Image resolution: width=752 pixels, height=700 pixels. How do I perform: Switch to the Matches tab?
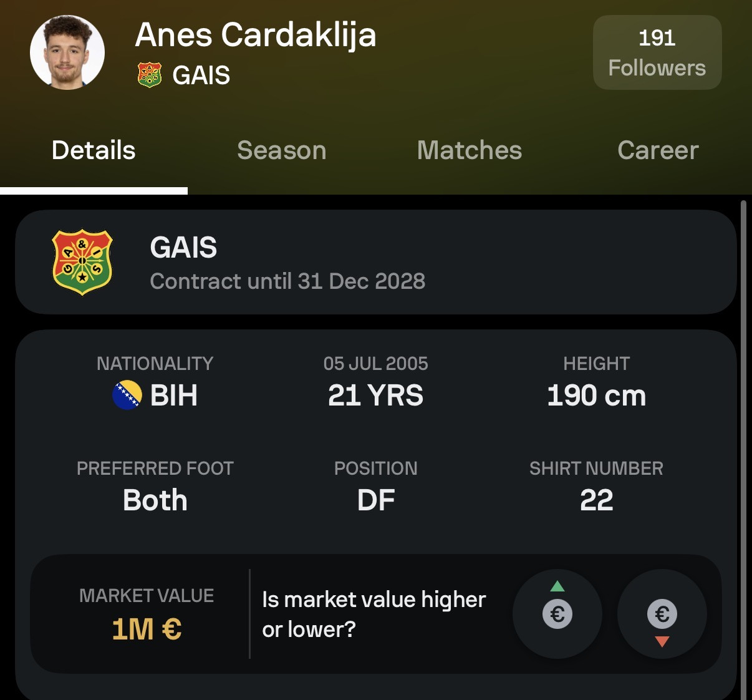[x=470, y=150]
